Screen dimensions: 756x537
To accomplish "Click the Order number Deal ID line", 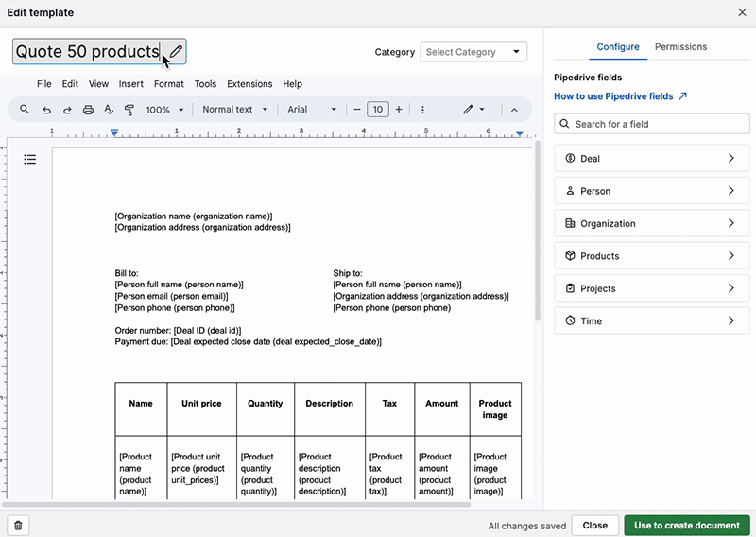I will [178, 331].
